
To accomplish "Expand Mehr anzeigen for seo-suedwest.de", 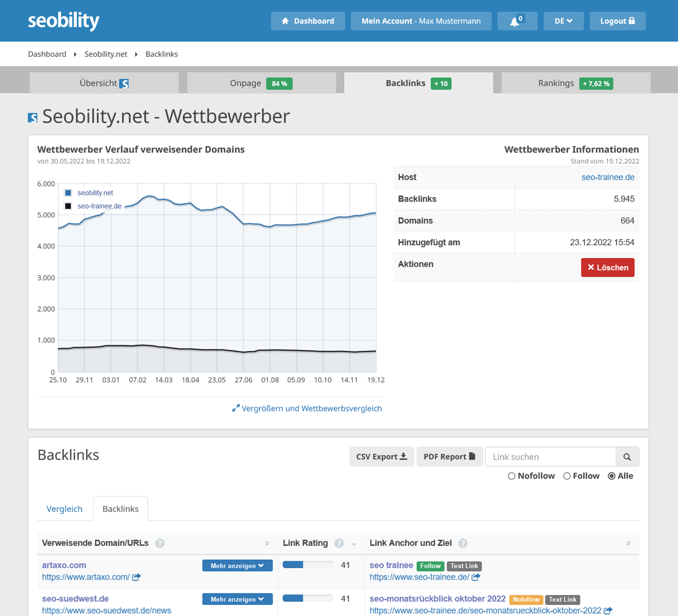I will tap(237, 599).
